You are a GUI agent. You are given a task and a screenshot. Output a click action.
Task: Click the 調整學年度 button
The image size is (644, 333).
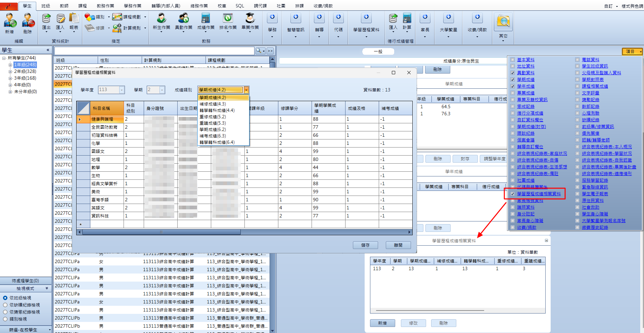coord(495,159)
